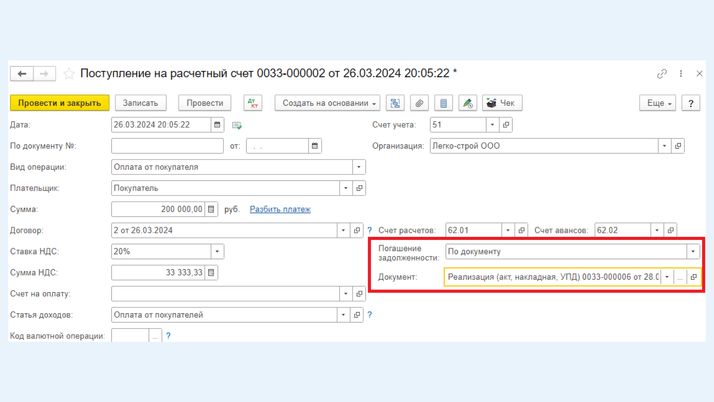Open the Еще menu
This screenshot has height=402, width=714.
point(657,103)
